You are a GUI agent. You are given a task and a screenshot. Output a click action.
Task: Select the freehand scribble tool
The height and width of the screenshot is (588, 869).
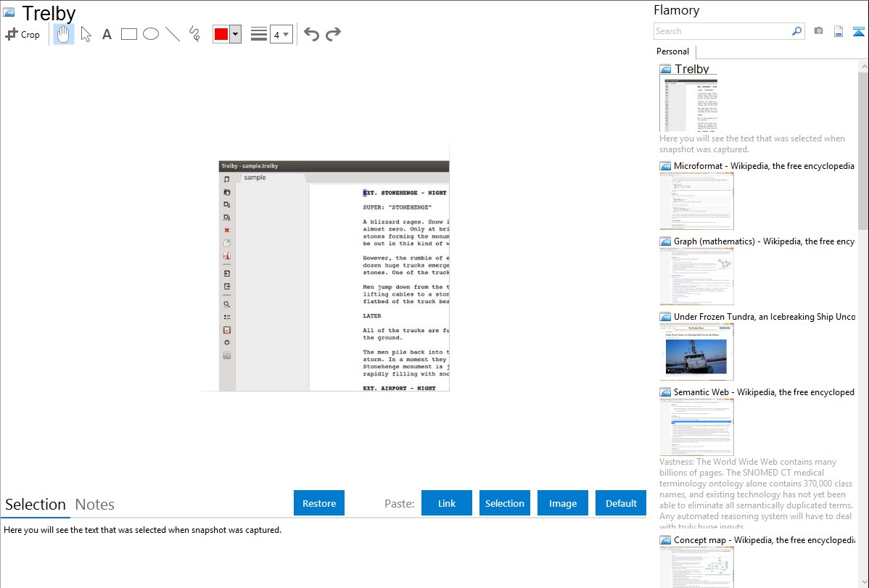pyautogui.click(x=194, y=34)
